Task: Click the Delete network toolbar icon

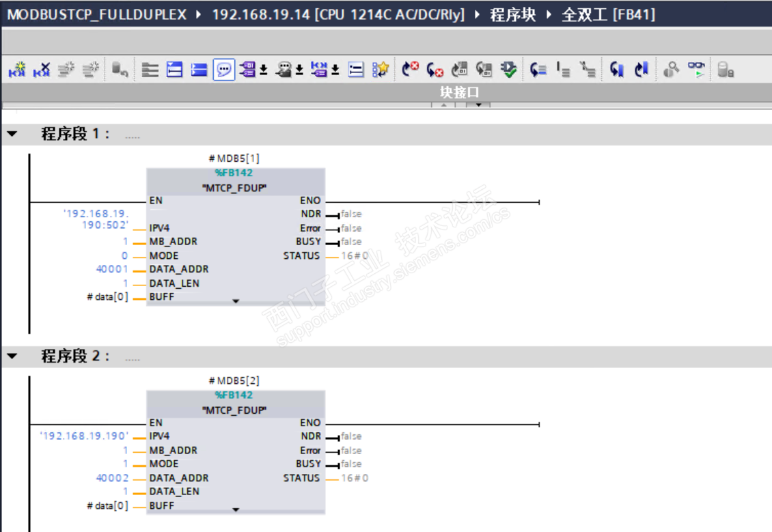Action: tap(42, 70)
